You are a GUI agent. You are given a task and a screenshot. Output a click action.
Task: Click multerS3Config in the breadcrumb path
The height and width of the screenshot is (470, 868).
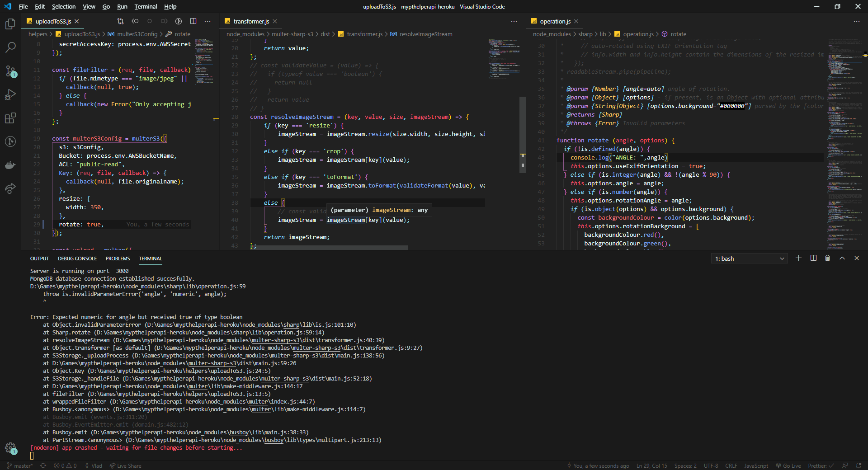(x=137, y=34)
